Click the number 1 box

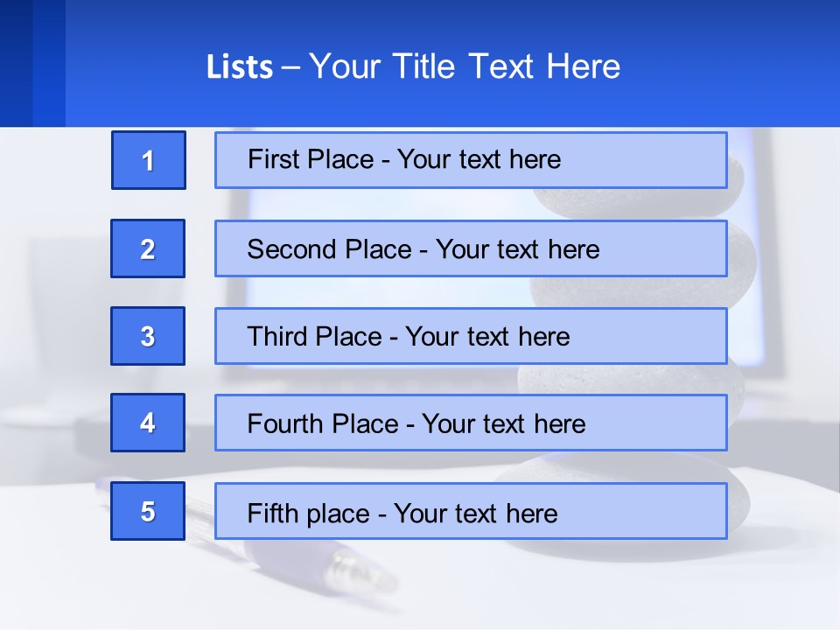click(148, 160)
